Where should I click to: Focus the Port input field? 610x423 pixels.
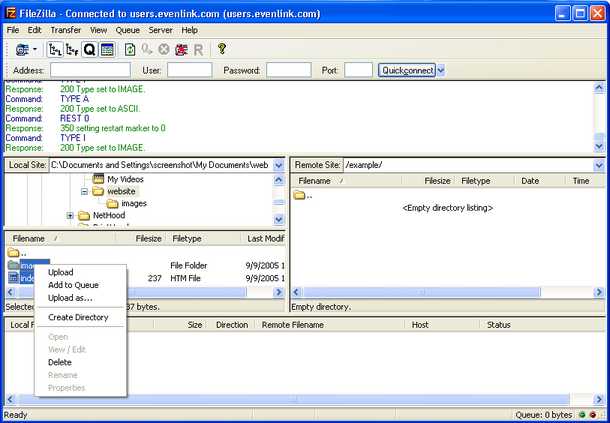click(358, 70)
